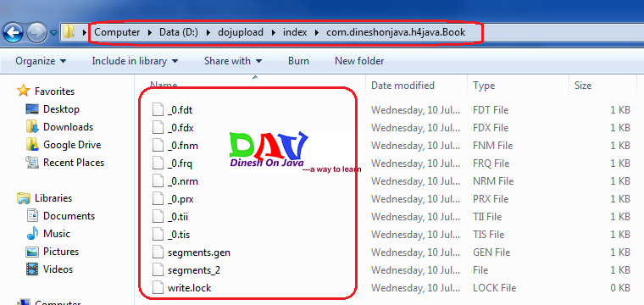
Task: Click the file icon of _0.nrm
Action: tap(158, 181)
